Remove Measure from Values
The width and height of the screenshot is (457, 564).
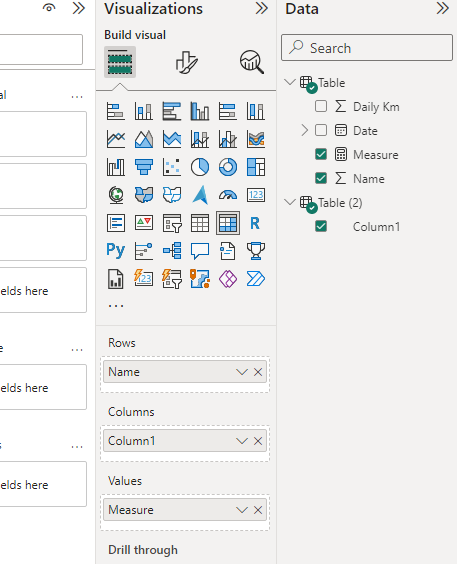[x=258, y=510]
